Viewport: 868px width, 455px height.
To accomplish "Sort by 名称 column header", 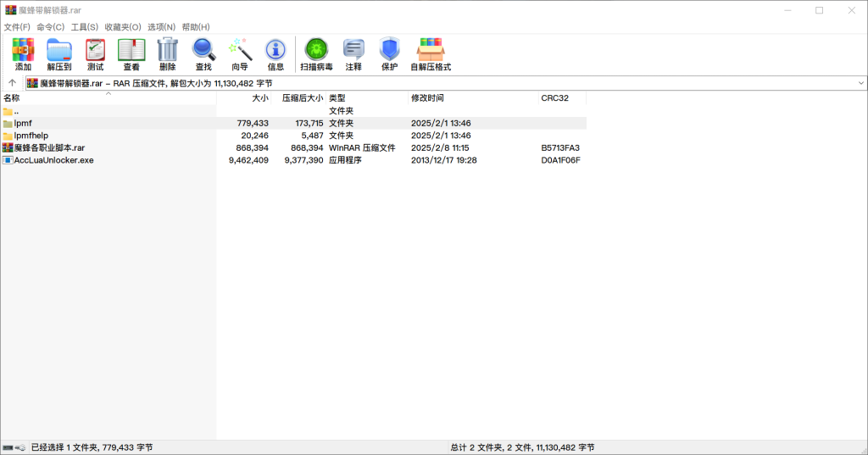I will click(x=108, y=98).
